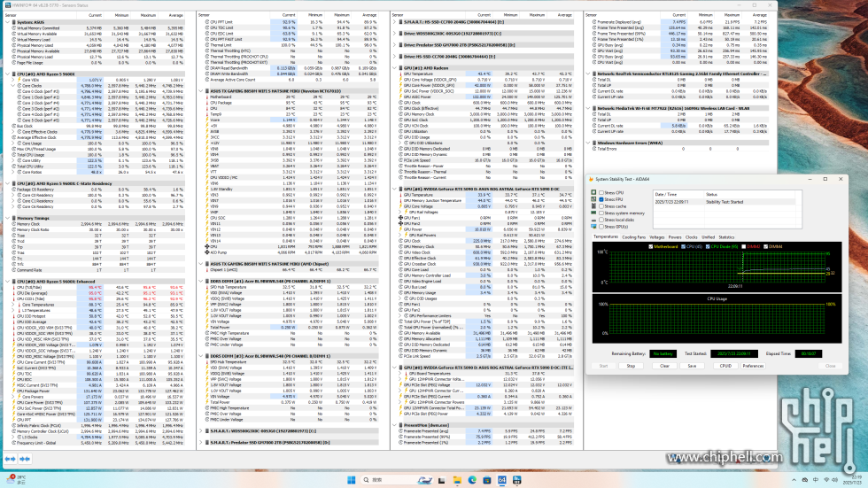Click the Stress CPU chip icon
Viewport: 868px width, 488px height.
[x=594, y=192]
